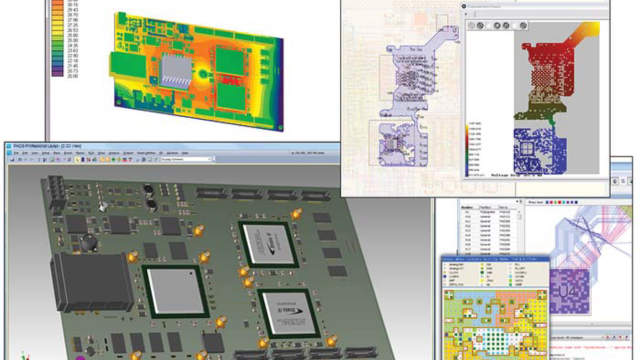The height and width of the screenshot is (360, 640).
Task: Click the round black icon beside Transparent Viewer title
Action: [464, 7]
